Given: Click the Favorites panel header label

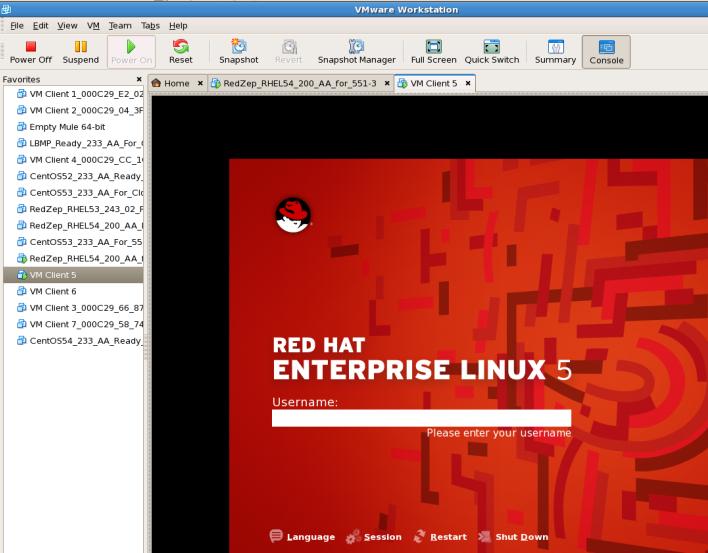Looking at the screenshot, I should point(21,79).
